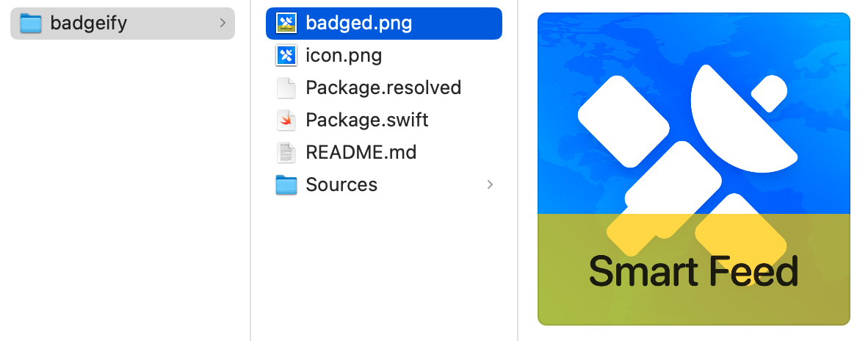The width and height of the screenshot is (868, 341).
Task: Click the Swift logo file icon
Action: point(286,121)
